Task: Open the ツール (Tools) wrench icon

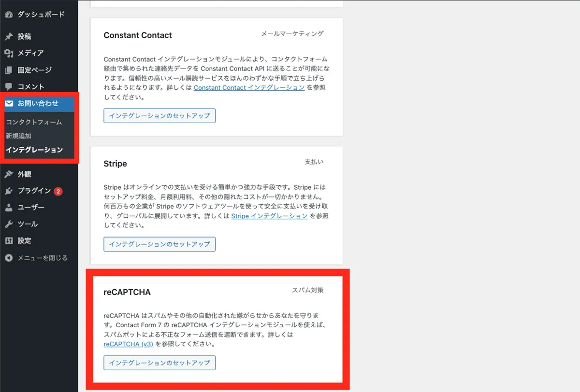Action: tap(10, 224)
